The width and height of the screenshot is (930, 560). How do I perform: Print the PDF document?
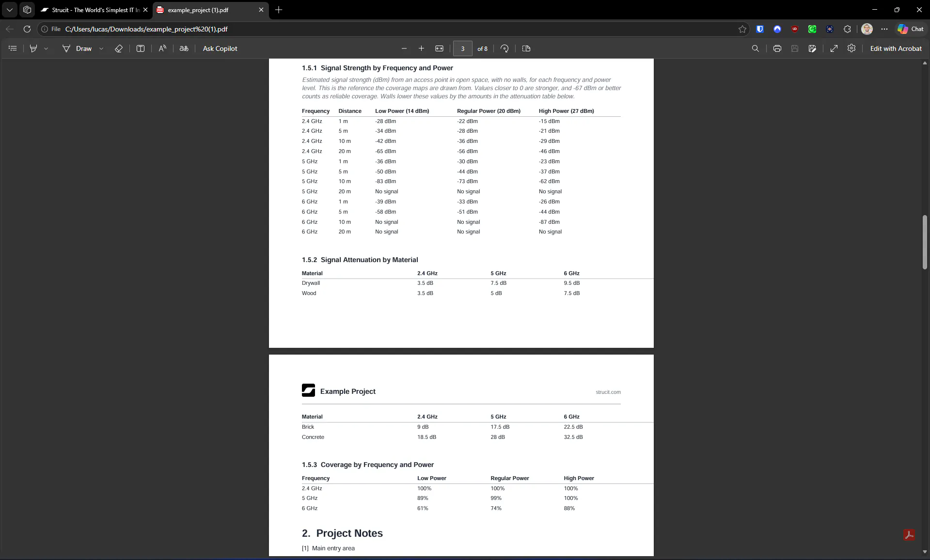tap(777, 48)
